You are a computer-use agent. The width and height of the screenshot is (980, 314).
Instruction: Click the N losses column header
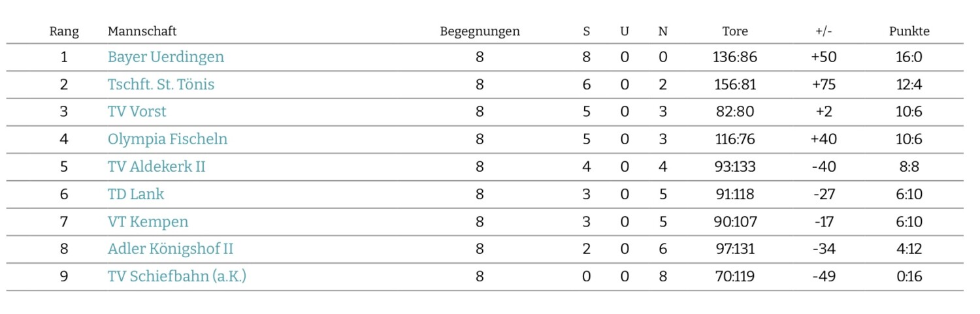pos(663,31)
